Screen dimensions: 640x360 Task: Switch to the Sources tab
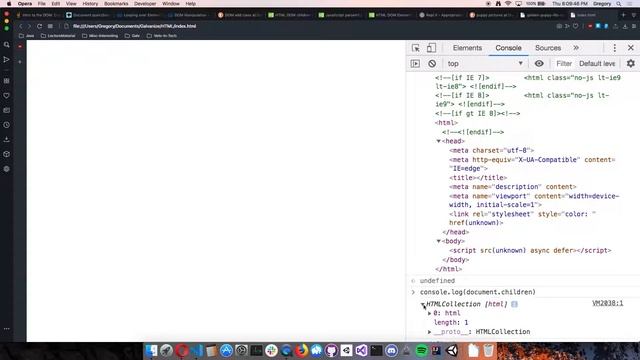click(548, 48)
